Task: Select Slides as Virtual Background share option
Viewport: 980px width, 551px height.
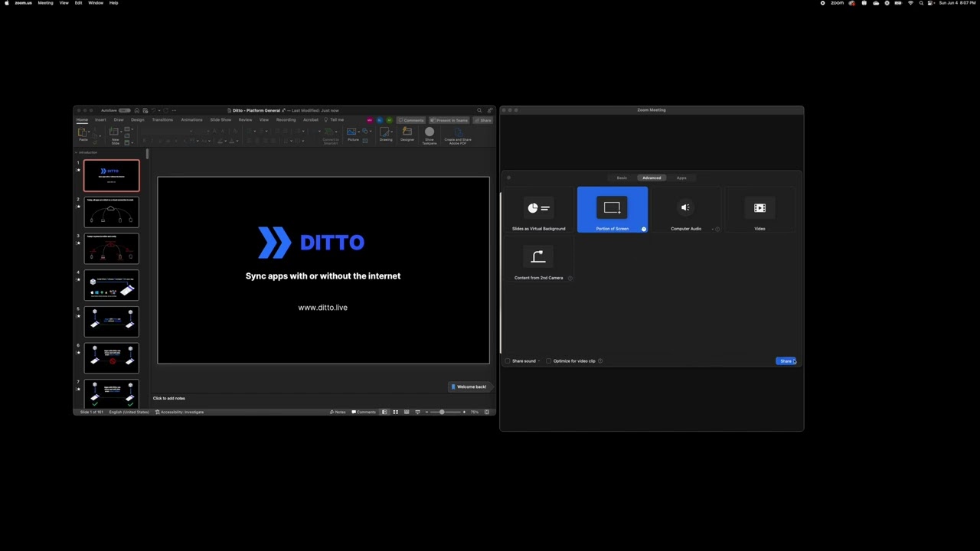Action: pos(538,210)
